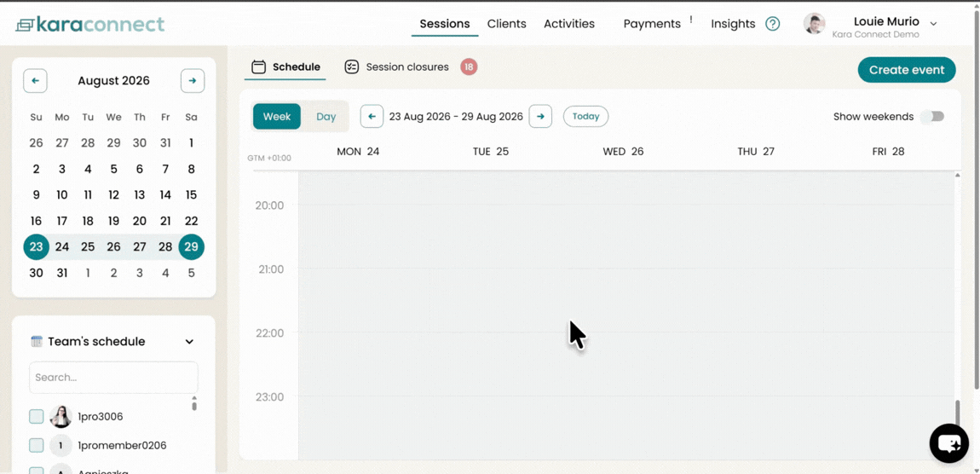Screen dimensions: 980x474
Task: Click the 1promember0206 name
Action: pos(122,445)
